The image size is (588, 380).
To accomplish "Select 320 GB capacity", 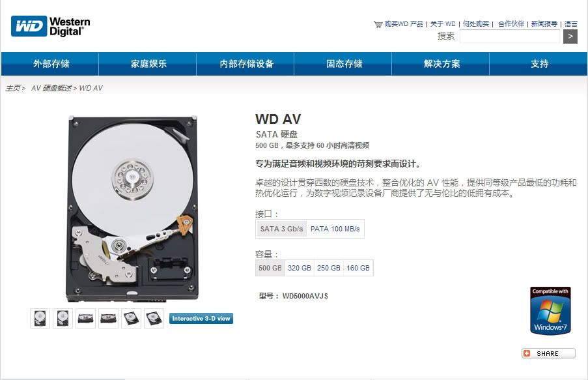I will 300,268.
